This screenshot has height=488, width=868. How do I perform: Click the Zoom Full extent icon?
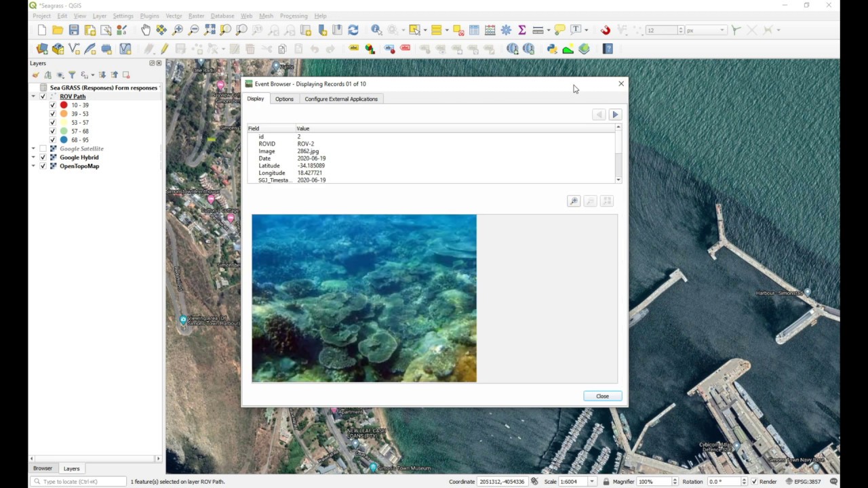pyautogui.click(x=210, y=30)
